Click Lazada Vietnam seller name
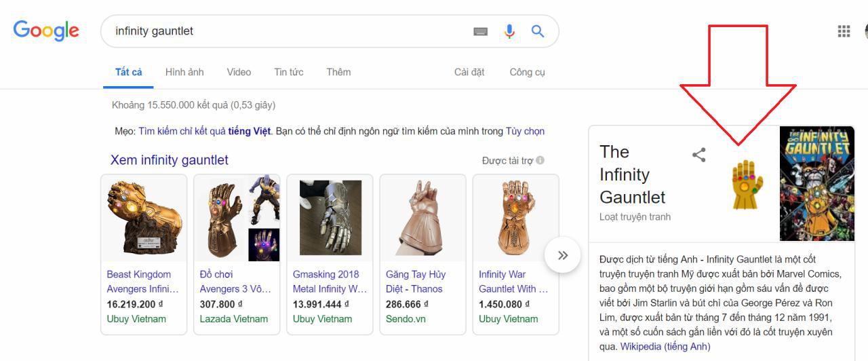Screen dimensions: 868x361 coord(234,319)
